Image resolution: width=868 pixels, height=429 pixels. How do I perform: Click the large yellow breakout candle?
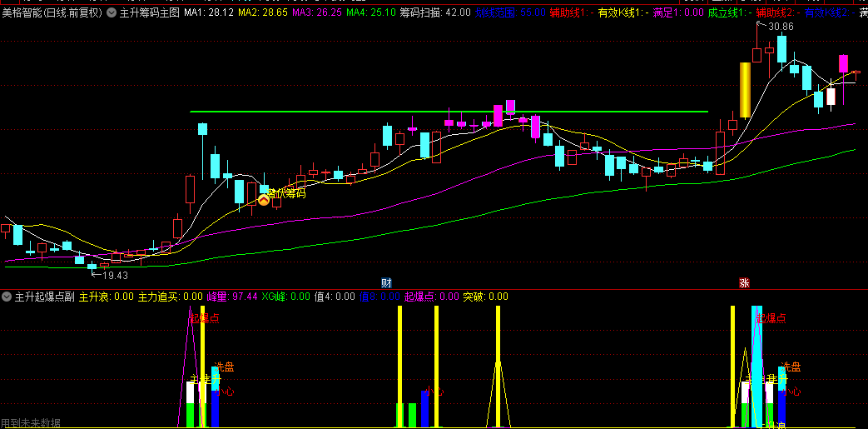pyautogui.click(x=745, y=90)
